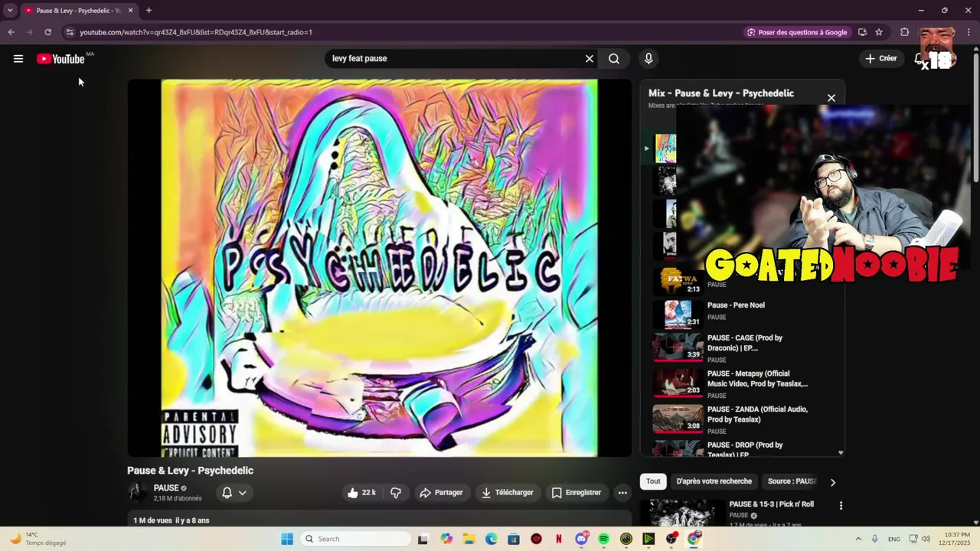Show more filter chips with right arrow
Viewport: 980px width, 551px height.
pos(833,482)
